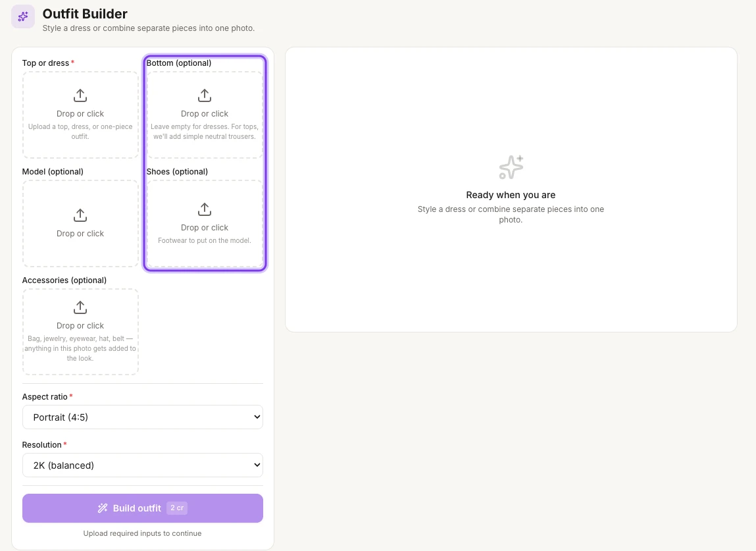Click upload arrow icon in Shoes box

pyautogui.click(x=205, y=209)
